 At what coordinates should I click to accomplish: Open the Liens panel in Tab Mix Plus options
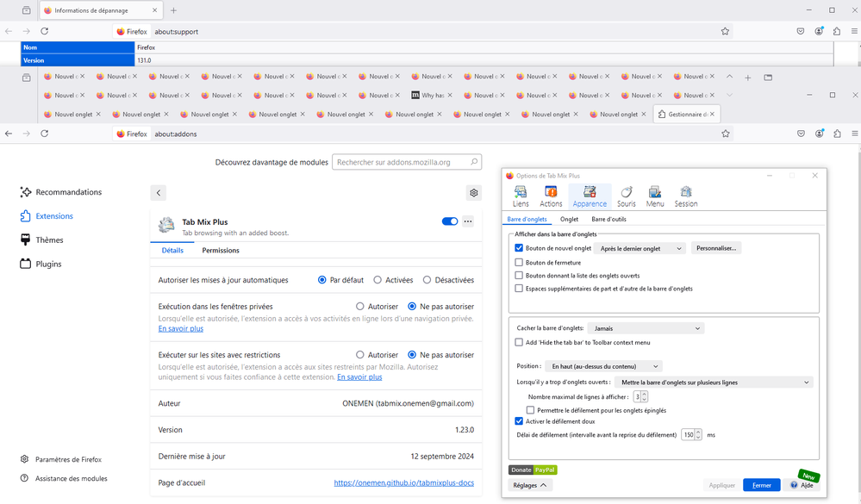point(520,196)
